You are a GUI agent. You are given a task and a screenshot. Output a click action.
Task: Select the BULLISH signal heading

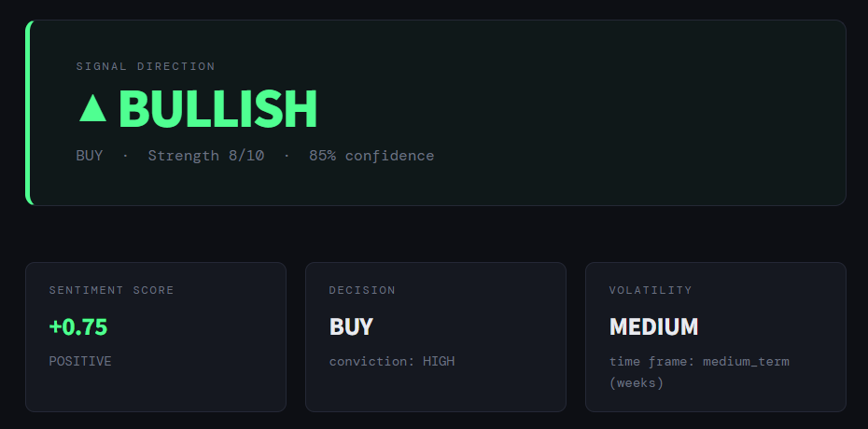pos(217,108)
